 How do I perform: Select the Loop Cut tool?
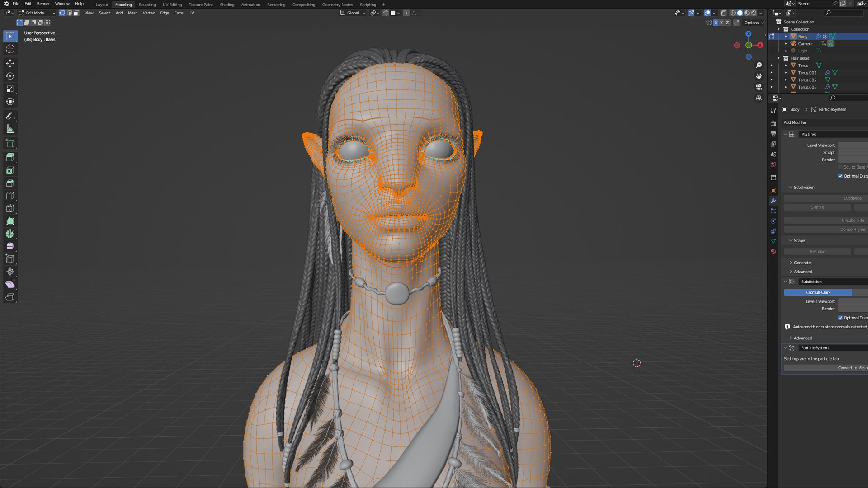(10, 196)
